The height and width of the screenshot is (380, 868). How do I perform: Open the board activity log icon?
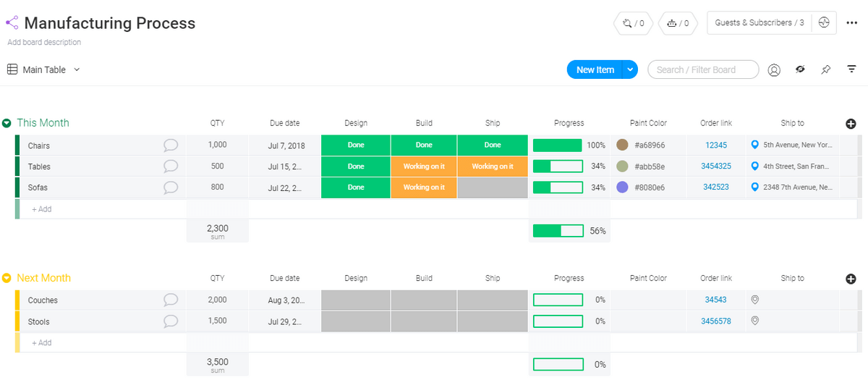click(x=824, y=23)
